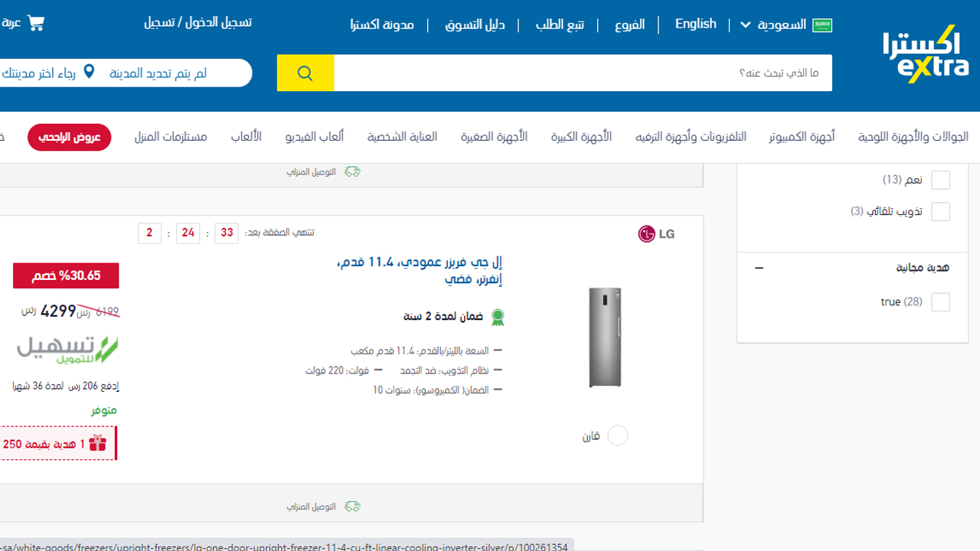The height and width of the screenshot is (551, 980).
Task: Open مستلزمات المنزل category menu
Action: coord(171,137)
